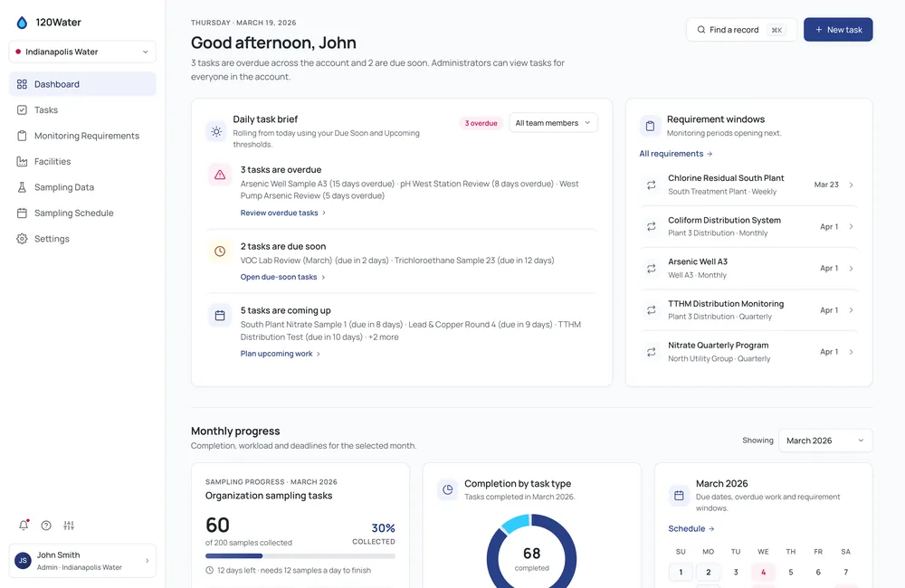
Task: Open the sliders preferences icon
Action: tap(69, 525)
